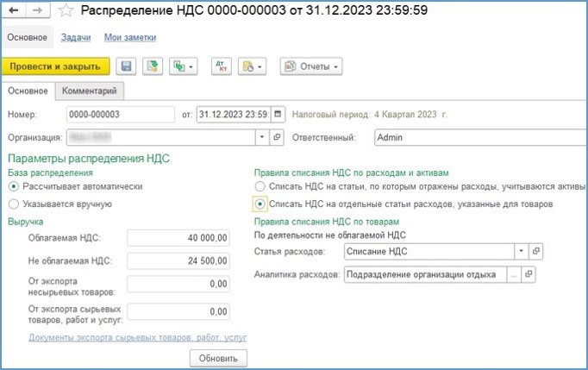Click the Налоговый период 4 Квартал 2023 text

369,114
